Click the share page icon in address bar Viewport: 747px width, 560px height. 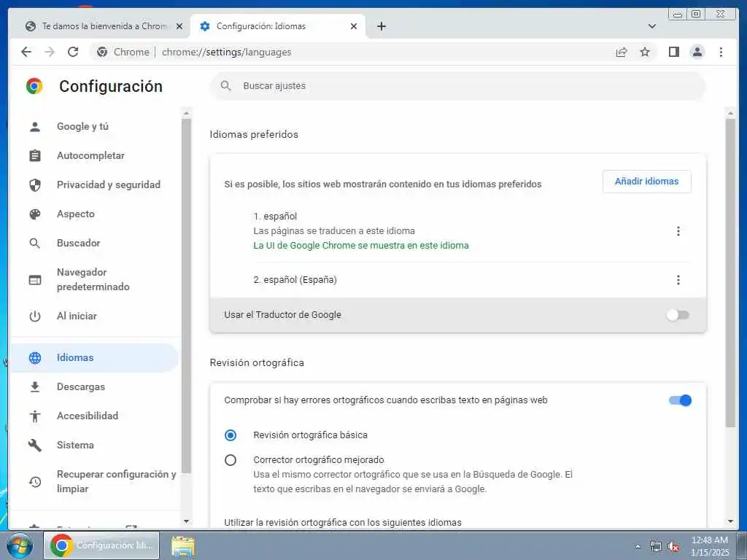(x=622, y=52)
